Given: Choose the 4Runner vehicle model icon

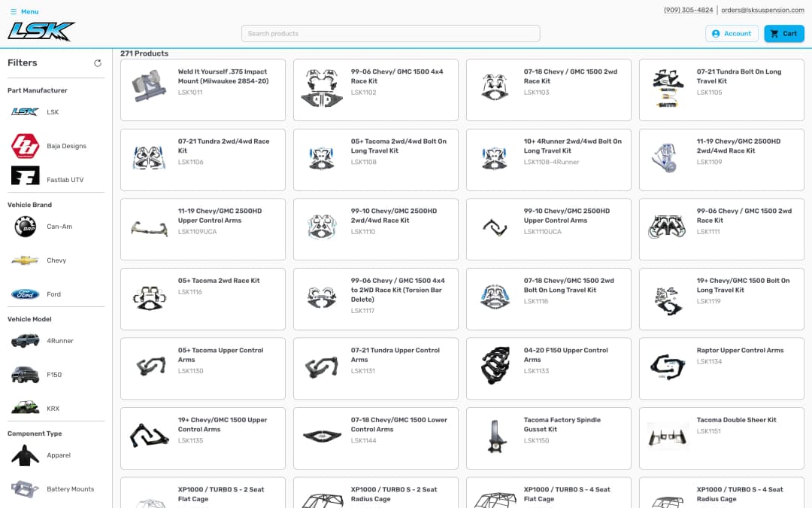Looking at the screenshot, I should tap(25, 341).
